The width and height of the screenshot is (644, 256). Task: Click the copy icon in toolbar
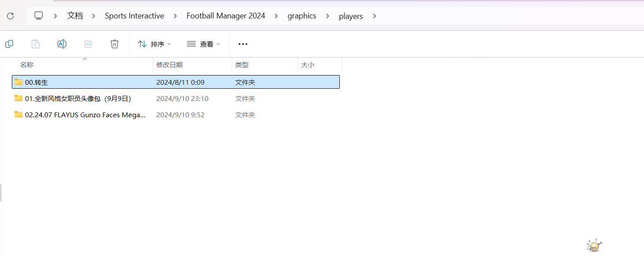[x=9, y=44]
